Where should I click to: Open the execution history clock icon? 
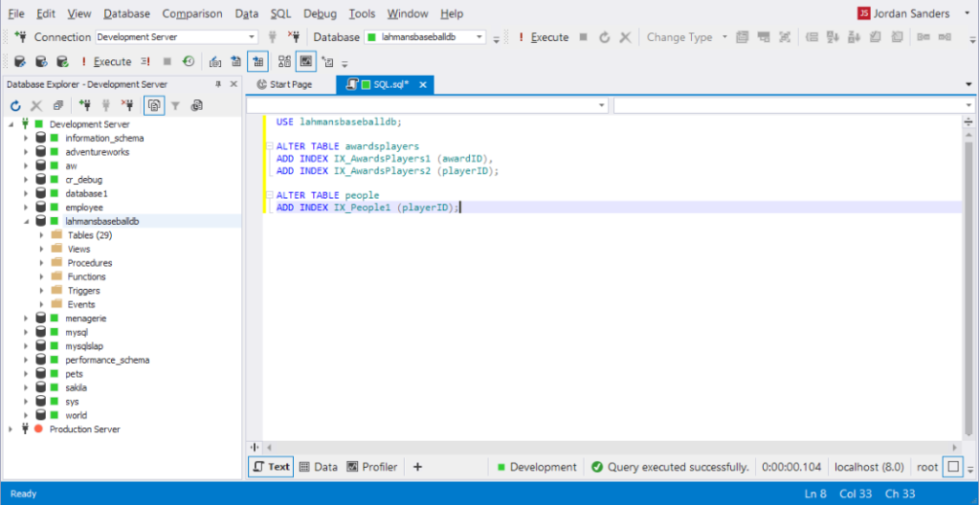189,61
